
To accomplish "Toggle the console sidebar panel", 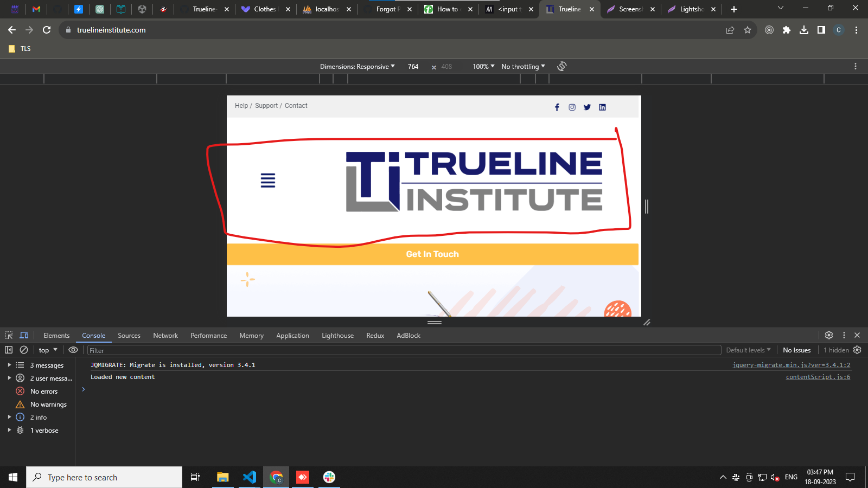I will pos(9,350).
